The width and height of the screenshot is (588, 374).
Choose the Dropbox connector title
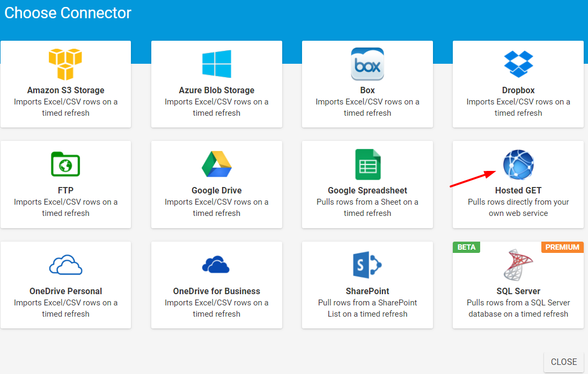pos(518,90)
